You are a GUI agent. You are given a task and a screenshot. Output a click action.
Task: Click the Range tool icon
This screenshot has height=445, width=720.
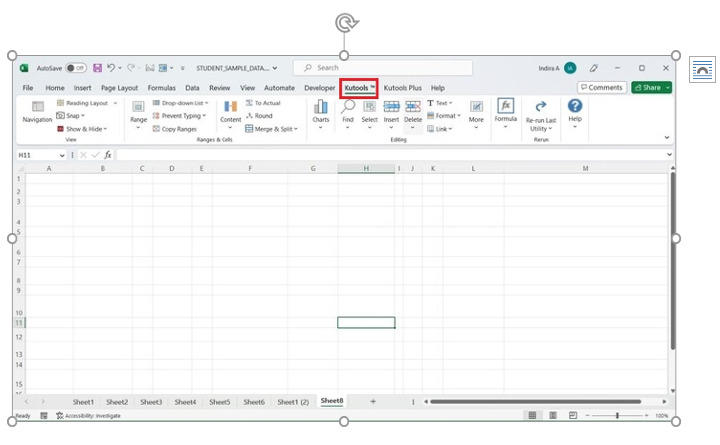click(138, 107)
